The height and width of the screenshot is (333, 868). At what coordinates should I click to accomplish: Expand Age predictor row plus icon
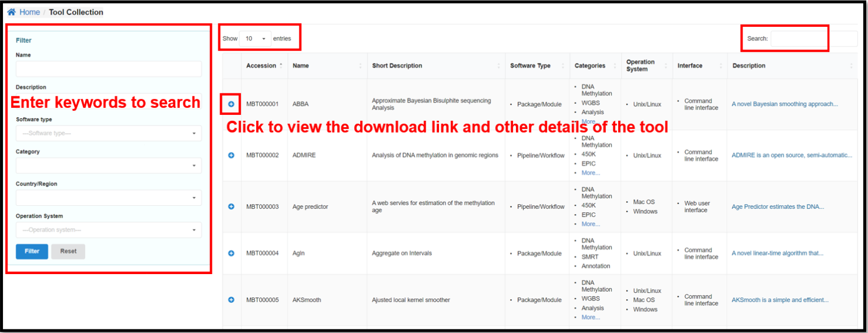point(231,206)
